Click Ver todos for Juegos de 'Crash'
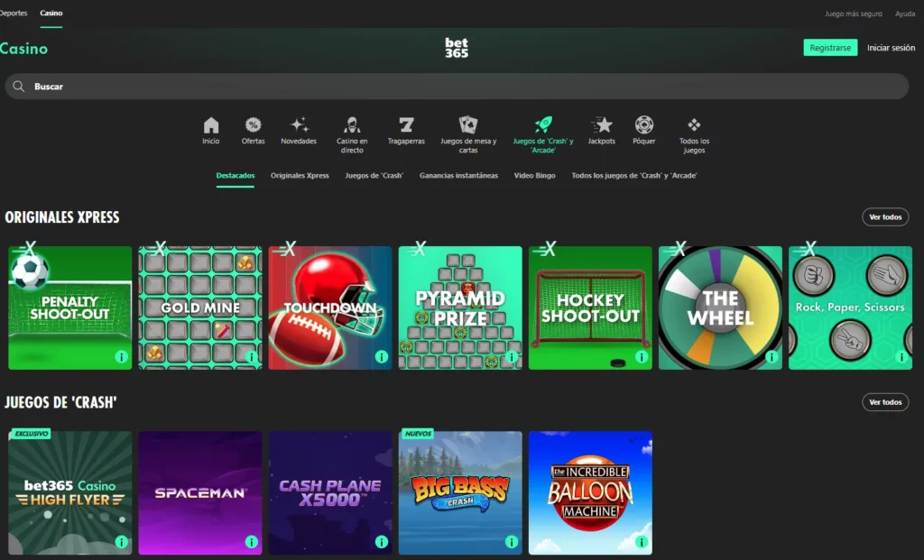The width and height of the screenshot is (924, 560). 885,402
